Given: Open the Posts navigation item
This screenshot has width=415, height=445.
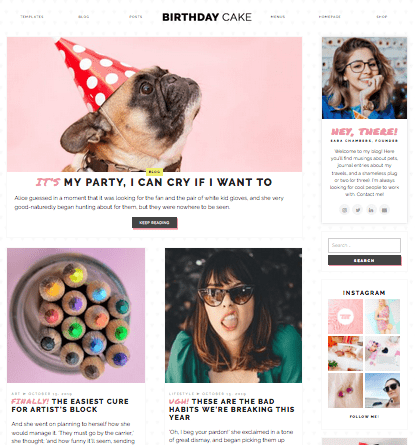Looking at the screenshot, I should coord(136,17).
